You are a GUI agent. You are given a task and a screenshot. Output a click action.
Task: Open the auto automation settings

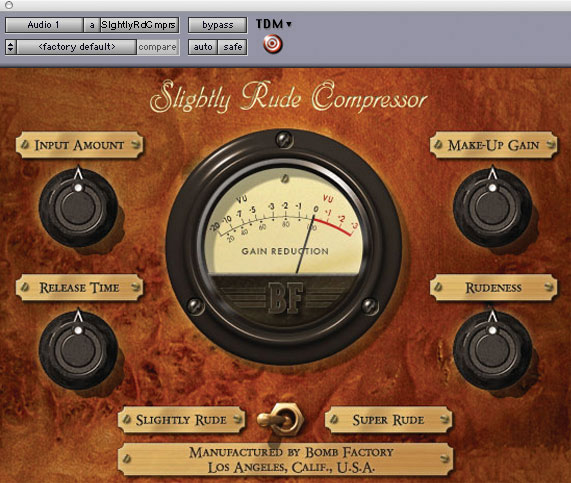tap(203, 47)
